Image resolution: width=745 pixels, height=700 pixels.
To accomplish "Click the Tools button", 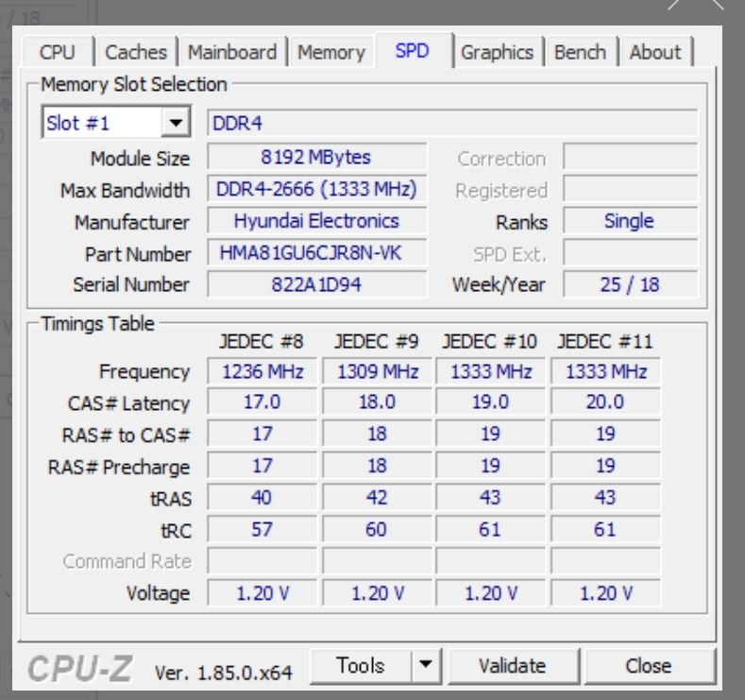I will [361, 665].
